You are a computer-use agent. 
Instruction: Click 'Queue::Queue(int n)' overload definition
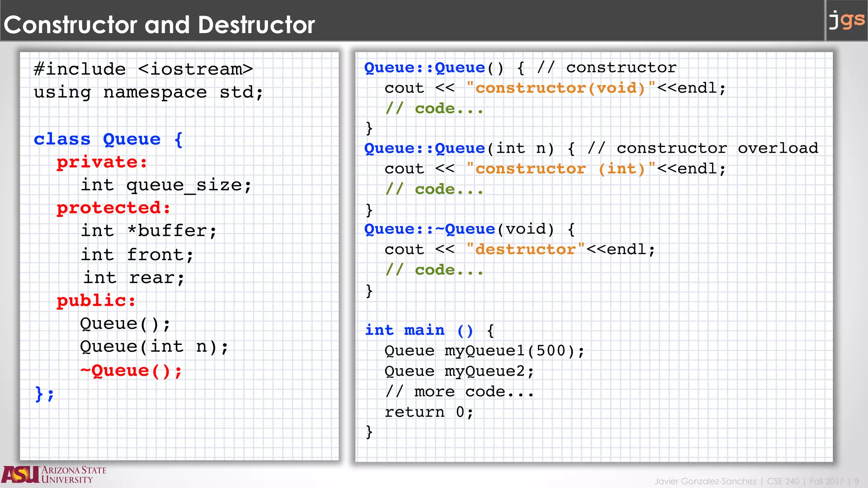459,149
